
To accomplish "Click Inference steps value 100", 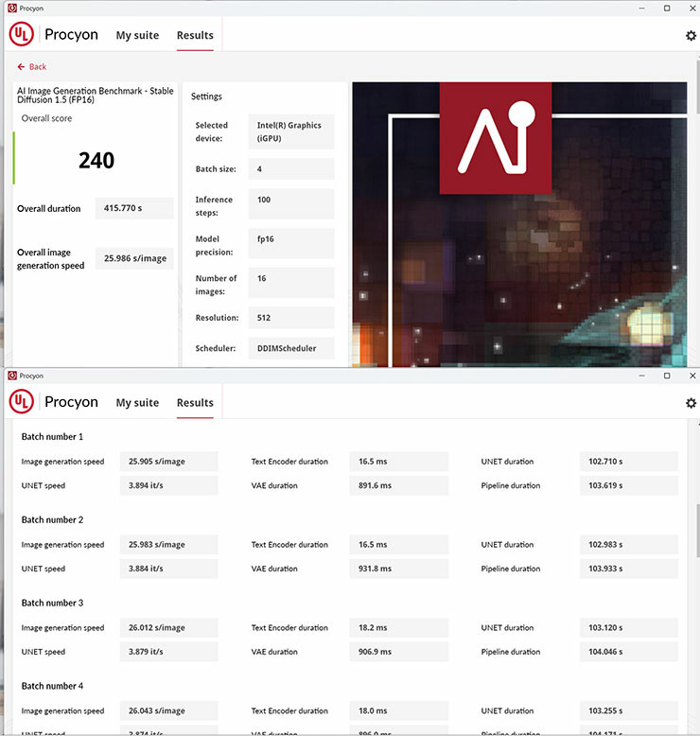I will coord(291,204).
